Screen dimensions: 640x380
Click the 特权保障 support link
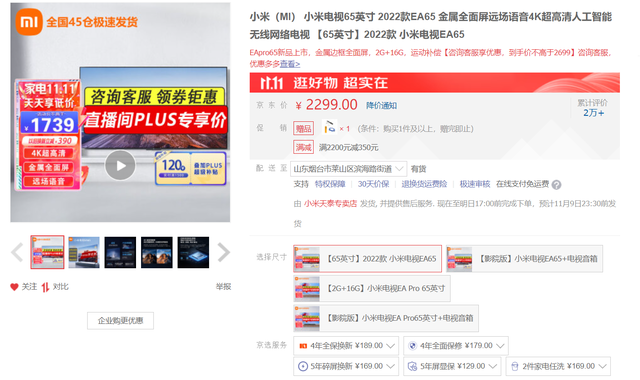pyautogui.click(x=330, y=184)
